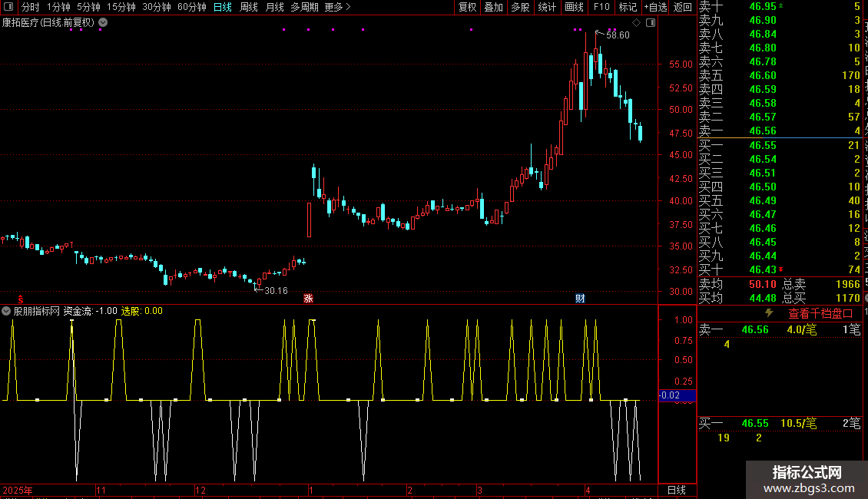This screenshot has width=868, height=499.
Task: Click the 卖均 value 50.10
Action: pyautogui.click(x=763, y=284)
